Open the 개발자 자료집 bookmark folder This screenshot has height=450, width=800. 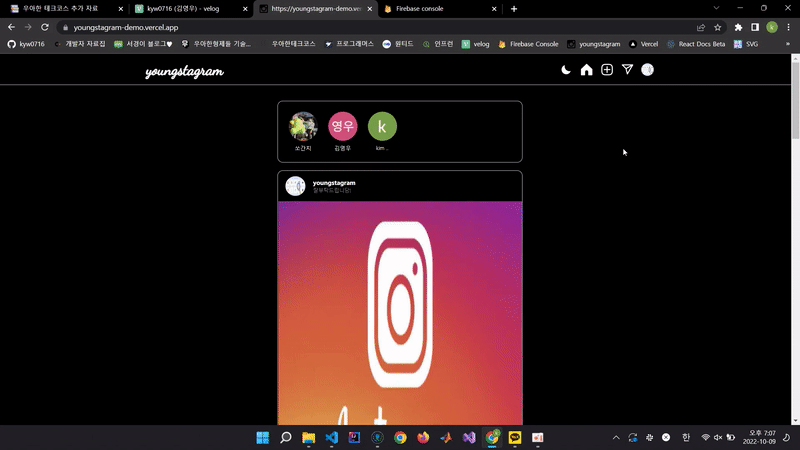[80, 44]
